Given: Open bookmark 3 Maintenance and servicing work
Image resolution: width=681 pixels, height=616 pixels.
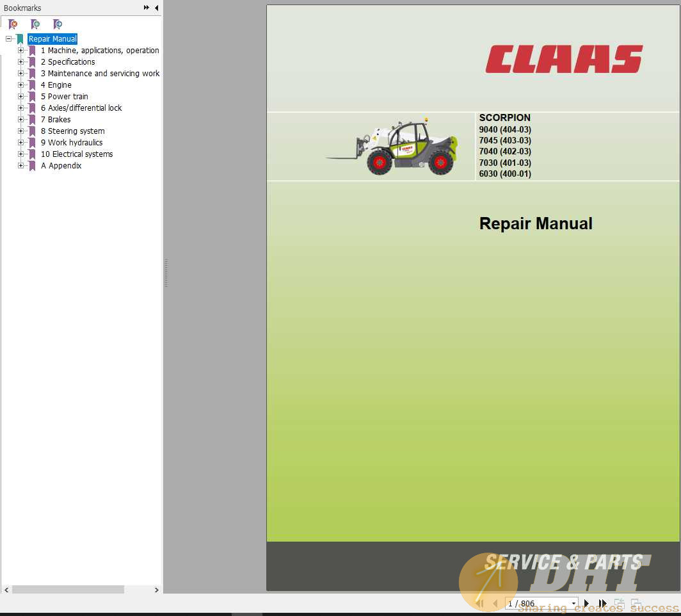Looking at the screenshot, I should tap(100, 74).
